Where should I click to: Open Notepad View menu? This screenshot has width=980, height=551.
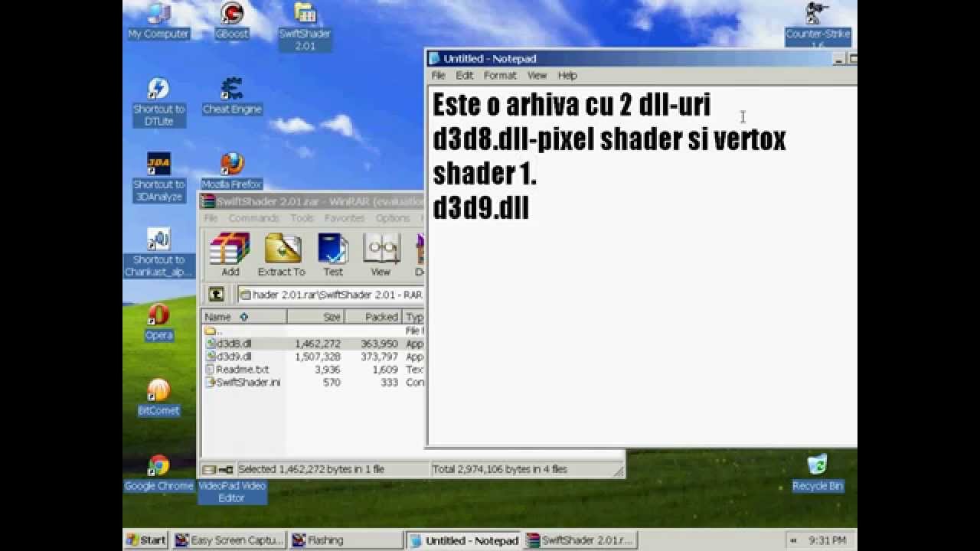[537, 76]
